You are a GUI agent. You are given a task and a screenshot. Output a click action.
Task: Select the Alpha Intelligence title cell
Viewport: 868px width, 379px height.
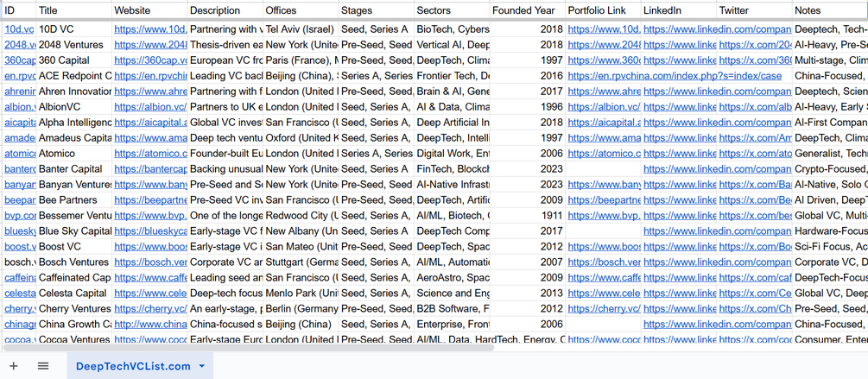pyautogui.click(x=74, y=123)
